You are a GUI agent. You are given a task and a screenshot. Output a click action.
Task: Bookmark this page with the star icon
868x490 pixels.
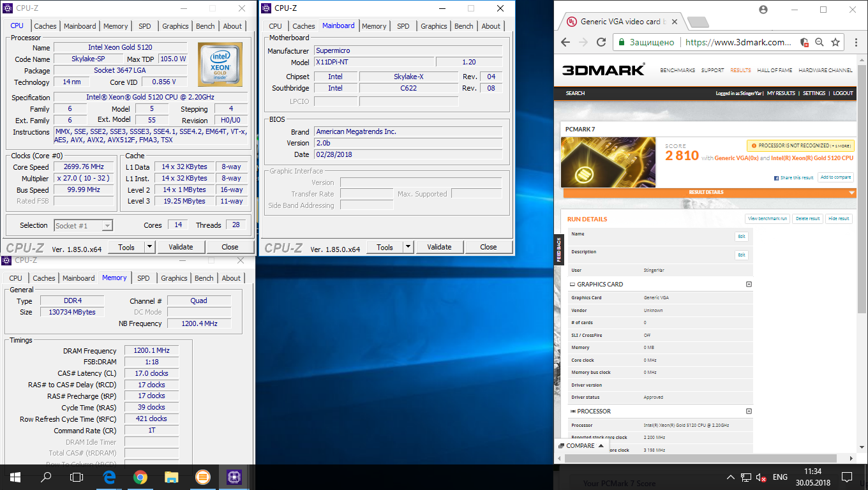(x=836, y=42)
